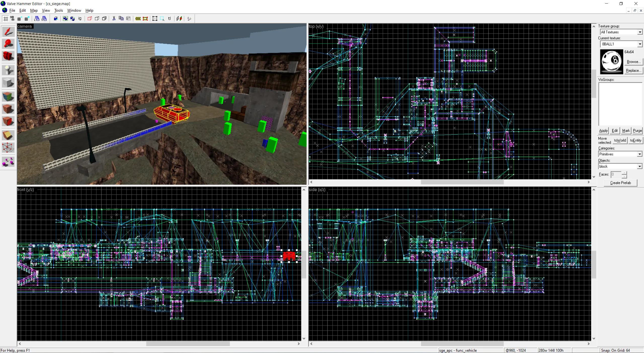
Task: Click the Edit Cordon Bounds icon
Action: (x=145, y=19)
